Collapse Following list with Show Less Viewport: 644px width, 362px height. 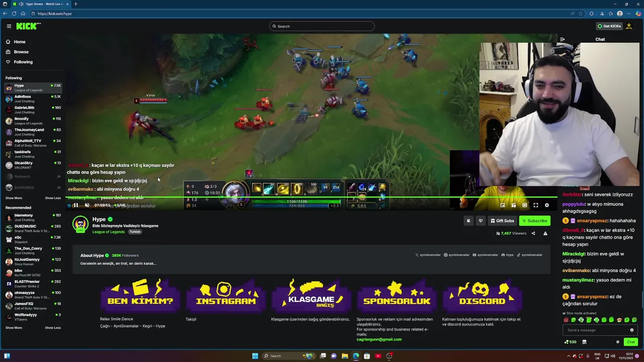point(53,198)
